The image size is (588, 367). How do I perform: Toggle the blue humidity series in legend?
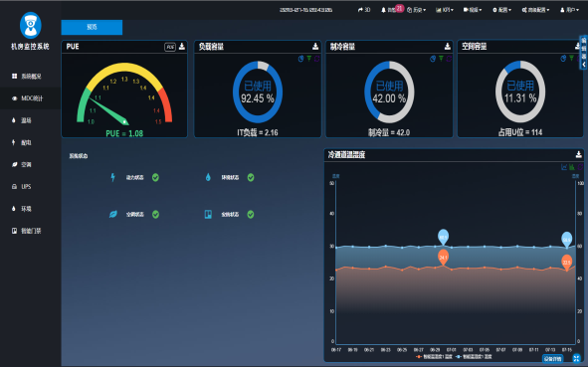pos(474,356)
